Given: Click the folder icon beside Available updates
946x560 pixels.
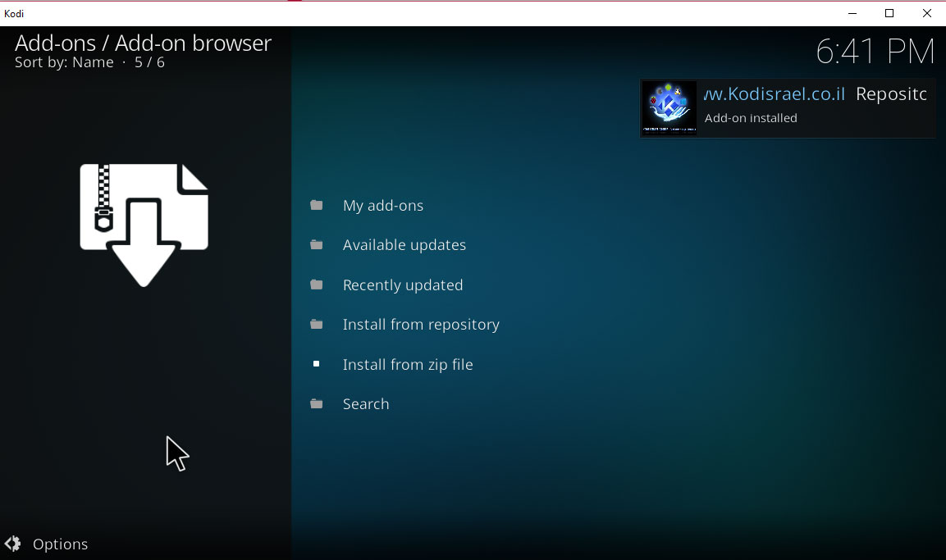Looking at the screenshot, I should 317,244.
